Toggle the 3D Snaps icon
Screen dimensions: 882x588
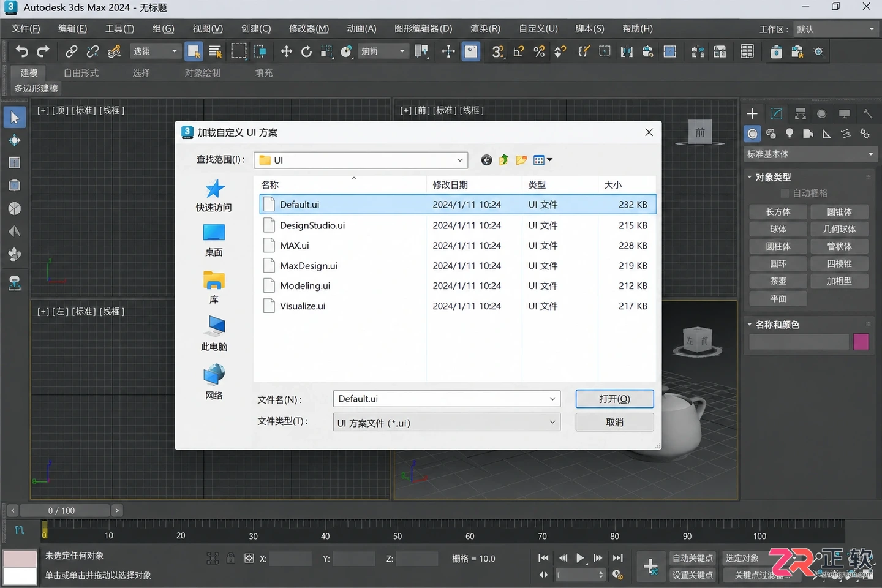coord(499,51)
